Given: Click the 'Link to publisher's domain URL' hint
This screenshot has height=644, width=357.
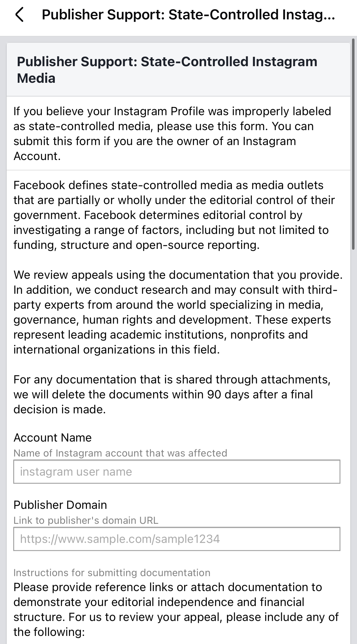Looking at the screenshot, I should [x=86, y=521].
